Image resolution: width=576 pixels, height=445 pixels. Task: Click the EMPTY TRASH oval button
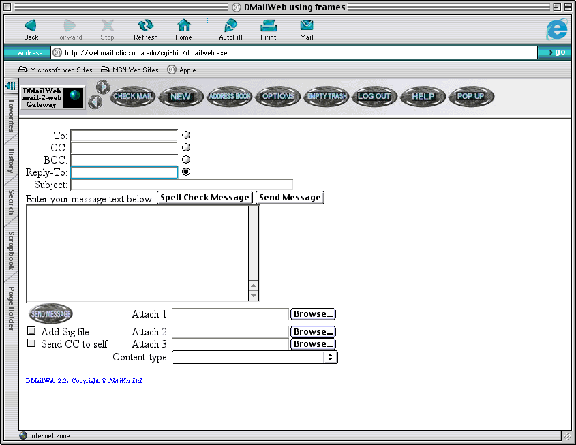pyautogui.click(x=326, y=97)
